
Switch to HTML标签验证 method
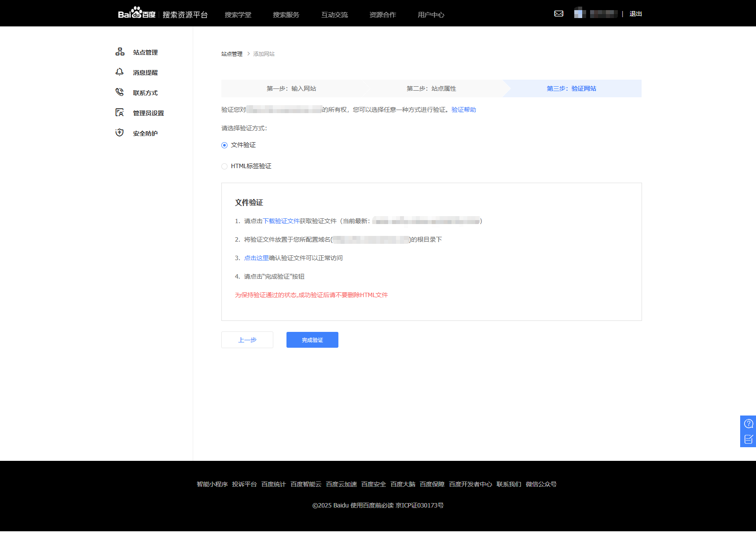click(224, 166)
